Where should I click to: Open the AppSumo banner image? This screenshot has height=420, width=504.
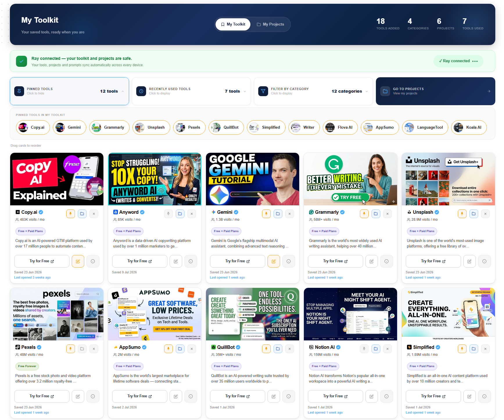coord(155,314)
